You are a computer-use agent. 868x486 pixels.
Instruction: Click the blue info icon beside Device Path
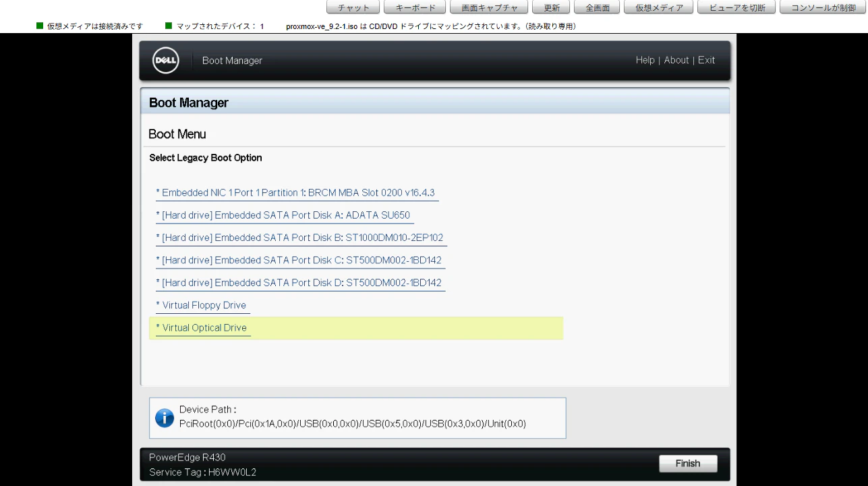(x=165, y=418)
